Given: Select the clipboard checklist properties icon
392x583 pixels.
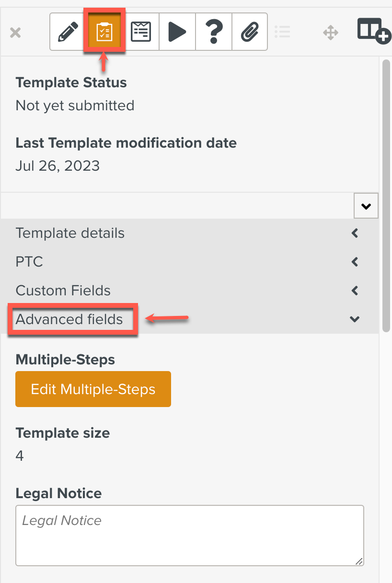Looking at the screenshot, I should pos(104,33).
